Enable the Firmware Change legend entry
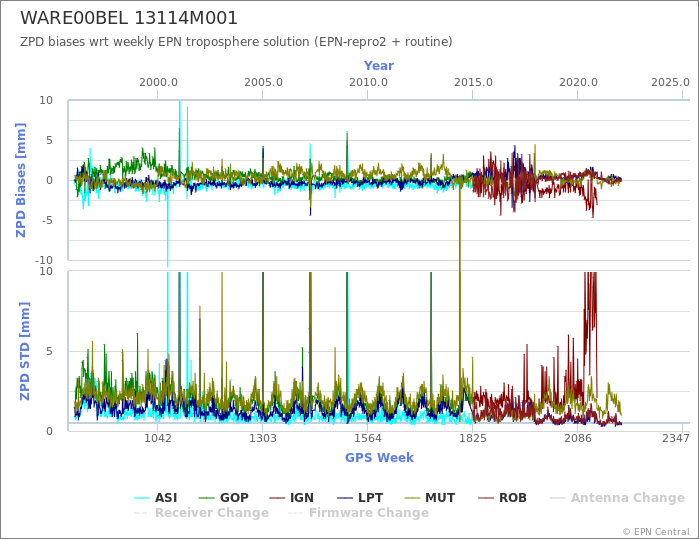Image resolution: width=700 pixels, height=540 pixels. [x=358, y=513]
